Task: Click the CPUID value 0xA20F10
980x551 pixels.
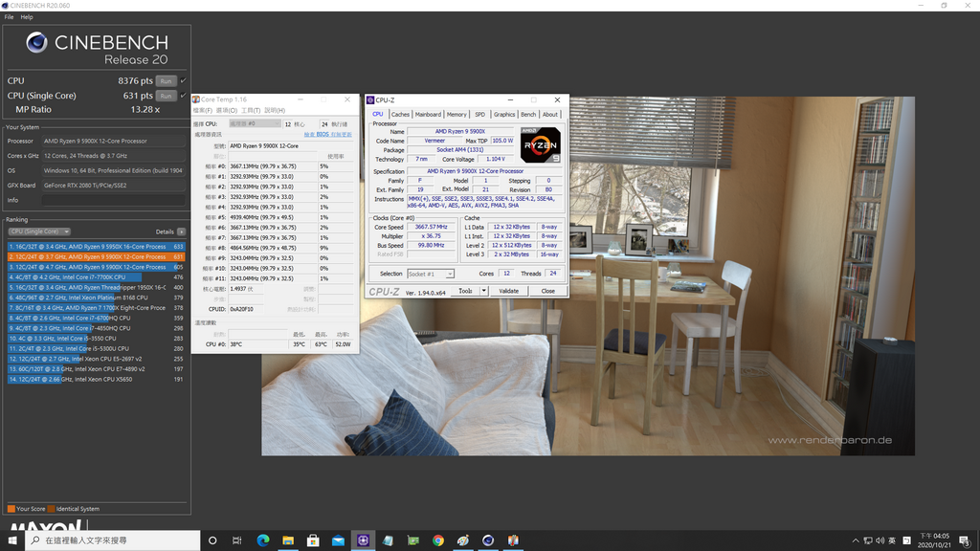Action: point(242,309)
